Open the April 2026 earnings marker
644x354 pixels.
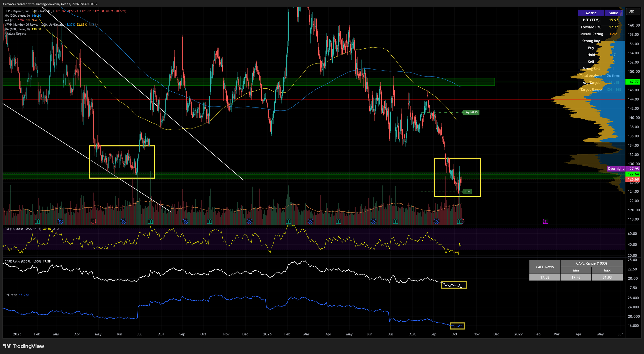pyautogui.click(x=338, y=221)
